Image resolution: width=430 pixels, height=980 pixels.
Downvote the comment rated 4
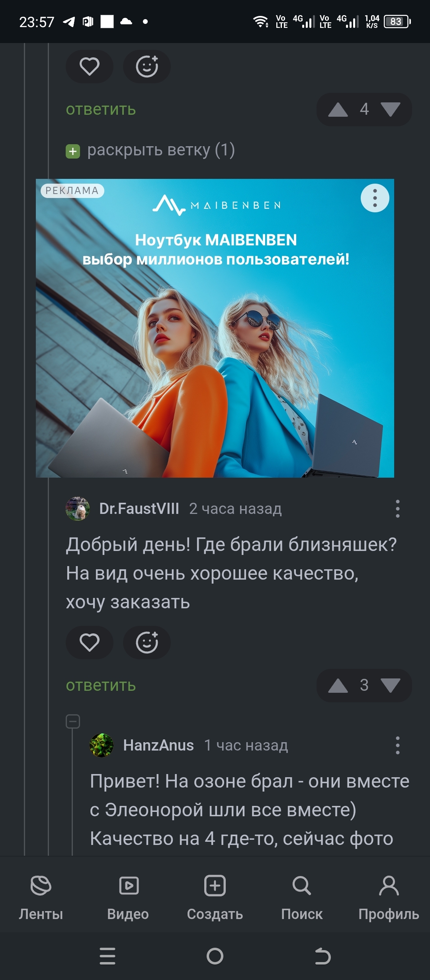(390, 110)
